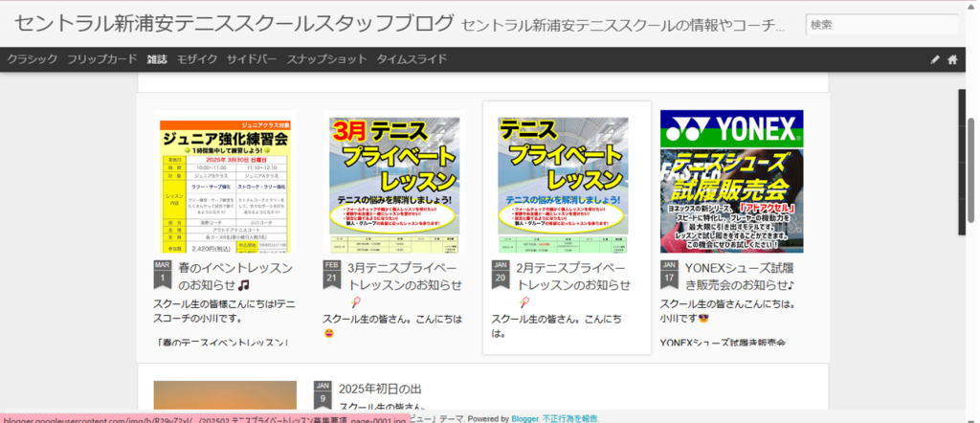Switch to the サイドバー view
The image size is (980, 423).
click(x=252, y=59)
